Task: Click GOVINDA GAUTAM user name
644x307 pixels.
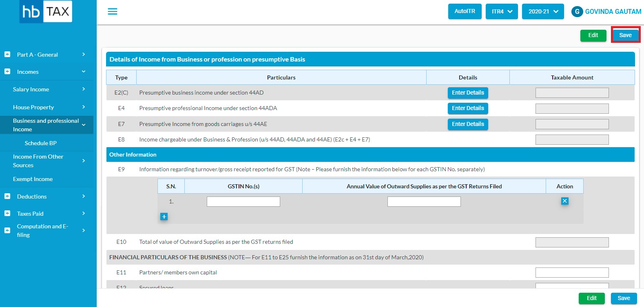Action: pos(613,12)
